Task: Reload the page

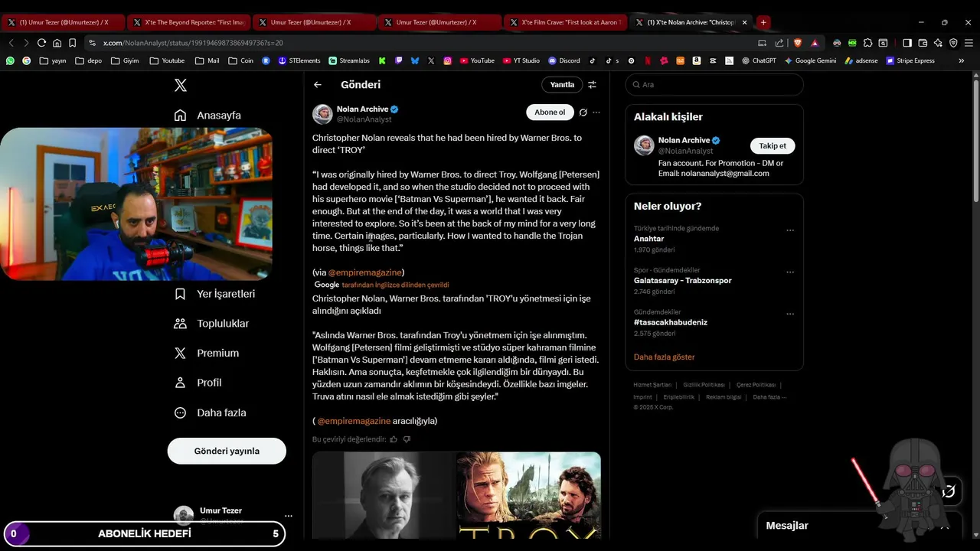Action: pyautogui.click(x=41, y=43)
